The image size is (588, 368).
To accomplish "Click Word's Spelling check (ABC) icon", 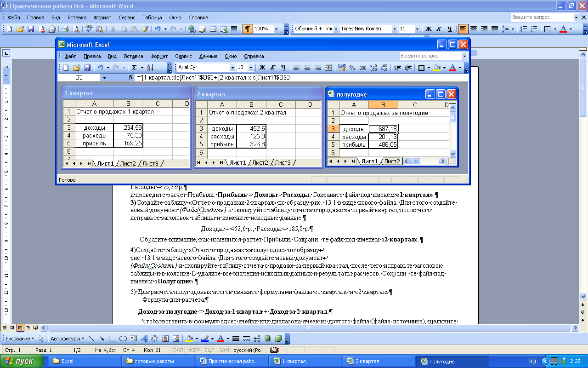I will [x=89, y=29].
